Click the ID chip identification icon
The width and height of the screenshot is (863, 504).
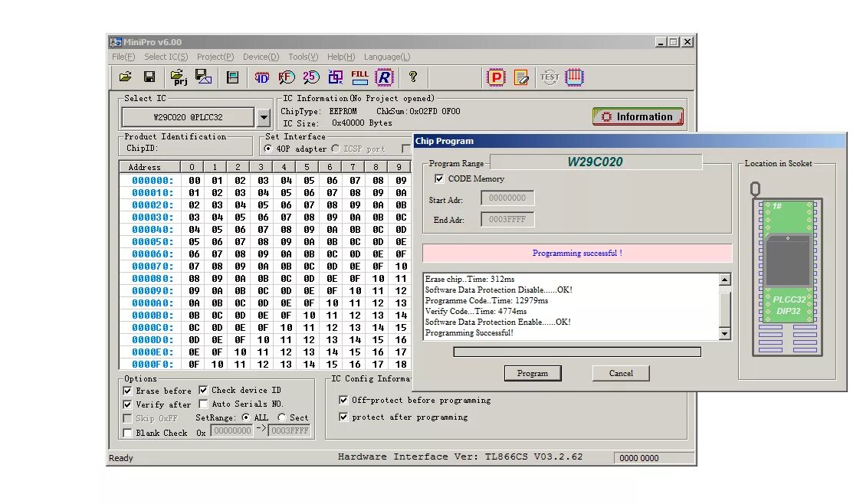(x=262, y=77)
